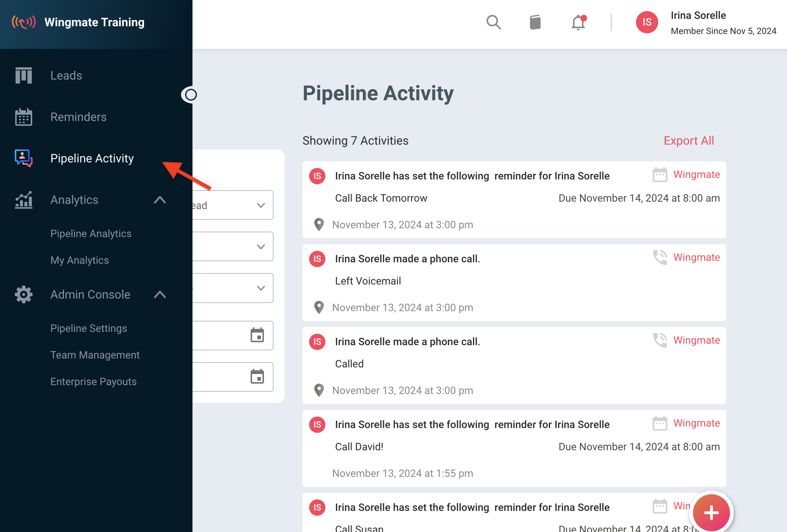Open My Analytics submenu item

pos(80,260)
